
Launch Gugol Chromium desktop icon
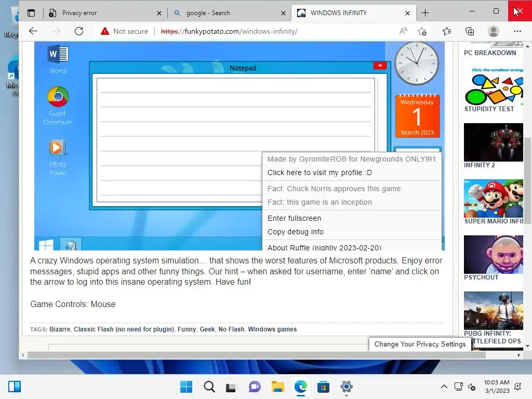(x=58, y=105)
